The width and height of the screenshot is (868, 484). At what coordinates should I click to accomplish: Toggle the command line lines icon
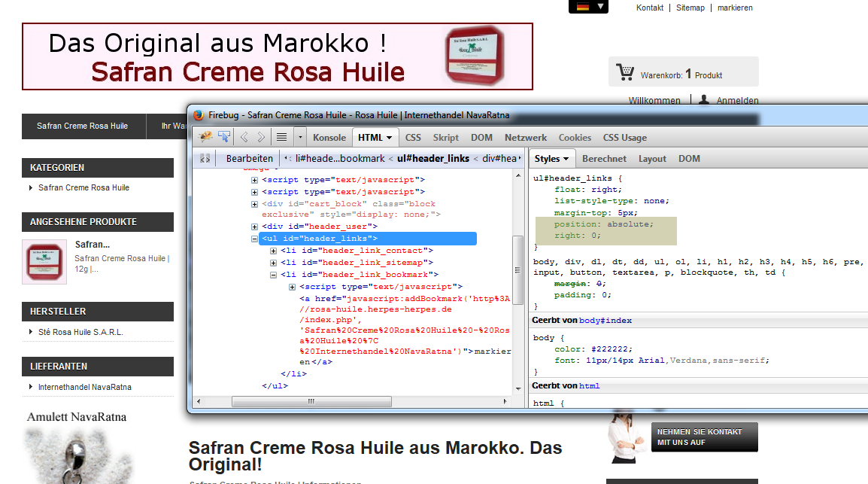[x=281, y=137]
